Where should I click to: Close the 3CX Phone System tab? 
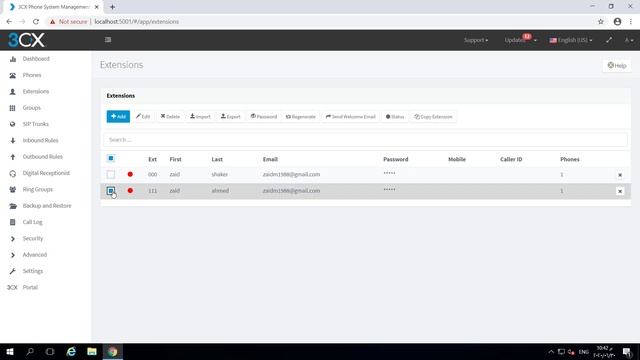click(x=97, y=7)
